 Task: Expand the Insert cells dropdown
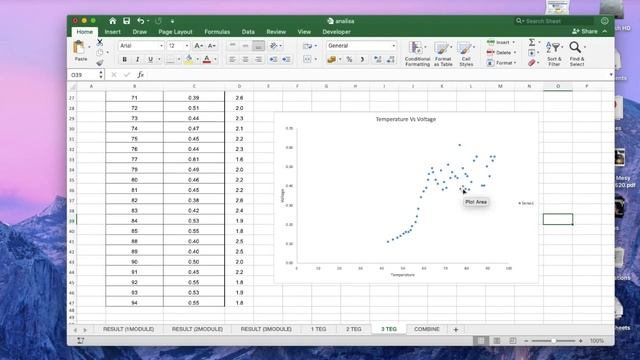click(513, 42)
